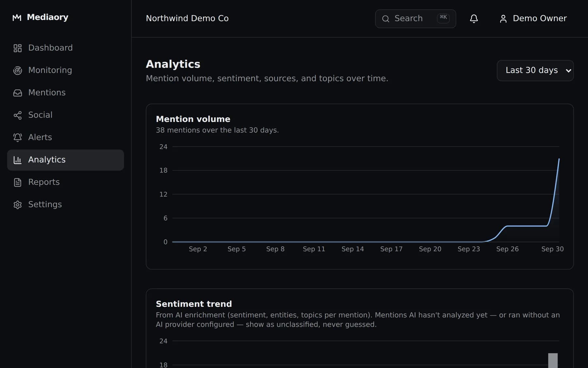Select Analytics label in sidebar
This screenshot has width=588, height=368.
[x=47, y=160]
